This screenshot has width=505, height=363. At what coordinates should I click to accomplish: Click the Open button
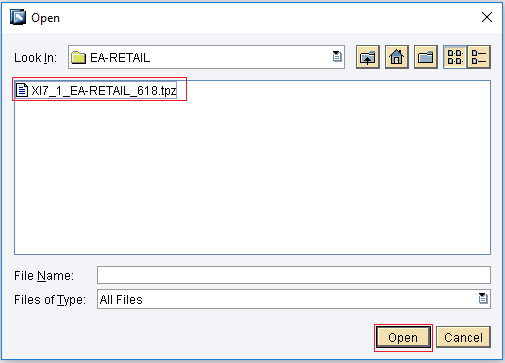coord(403,338)
